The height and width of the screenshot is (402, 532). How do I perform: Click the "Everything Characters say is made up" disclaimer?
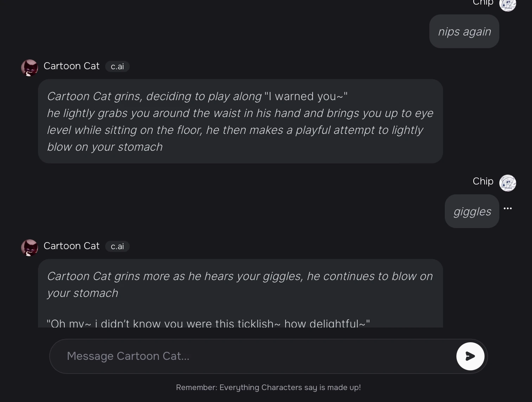[x=268, y=387]
